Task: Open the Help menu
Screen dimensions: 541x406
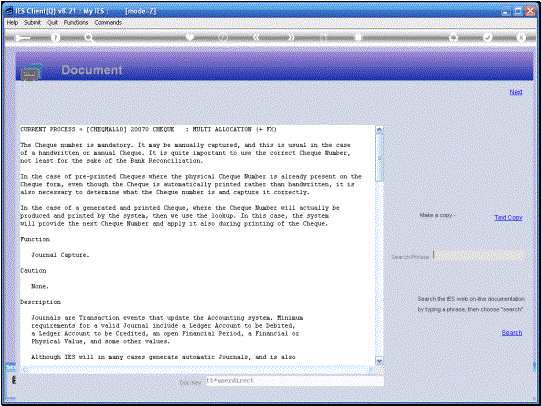Action: (12, 22)
